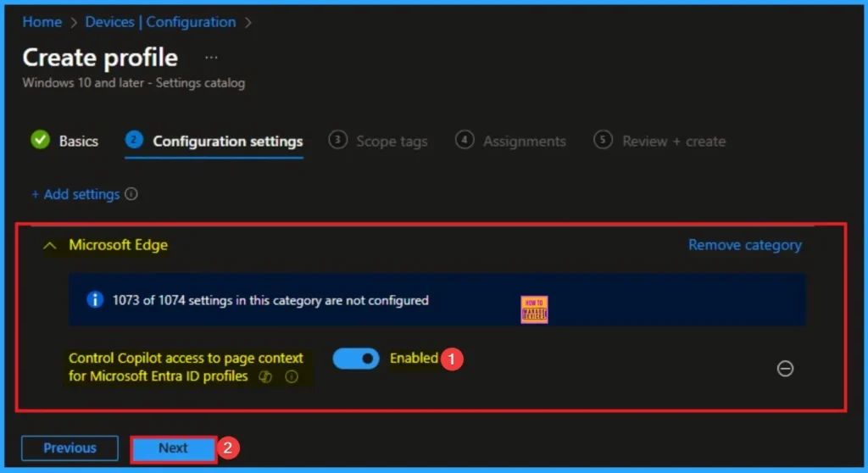Screen dimensions: 868x473
Task: Click the 1073 of 1074 settings message
Action: coord(270,300)
